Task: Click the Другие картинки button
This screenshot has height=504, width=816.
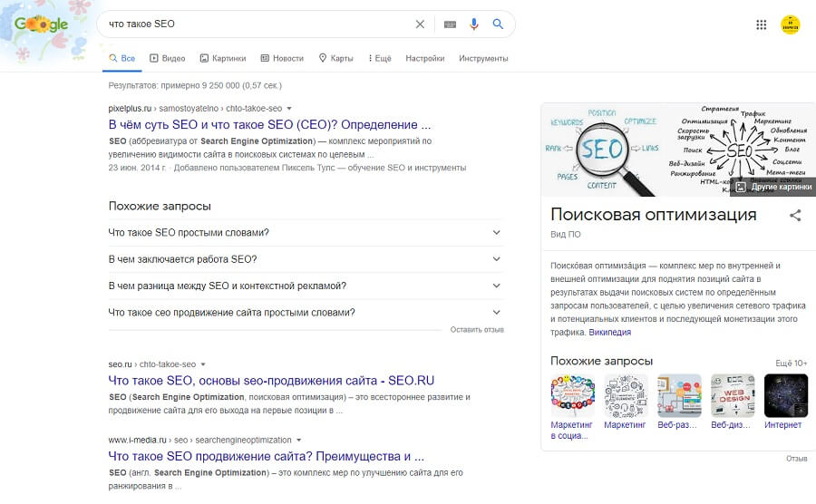Action: tap(773, 187)
